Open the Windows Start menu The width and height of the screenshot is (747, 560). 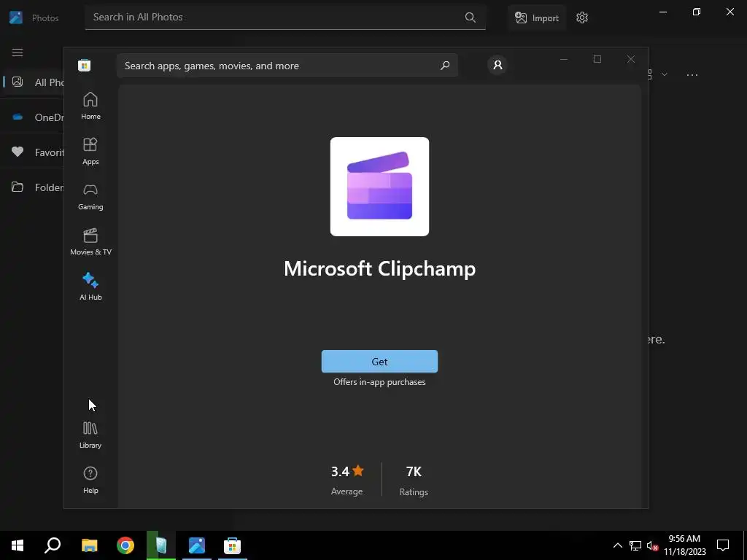point(18,545)
